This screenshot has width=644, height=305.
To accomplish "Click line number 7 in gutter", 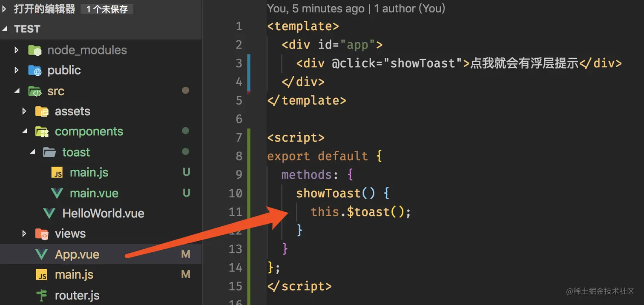I will (x=239, y=138).
